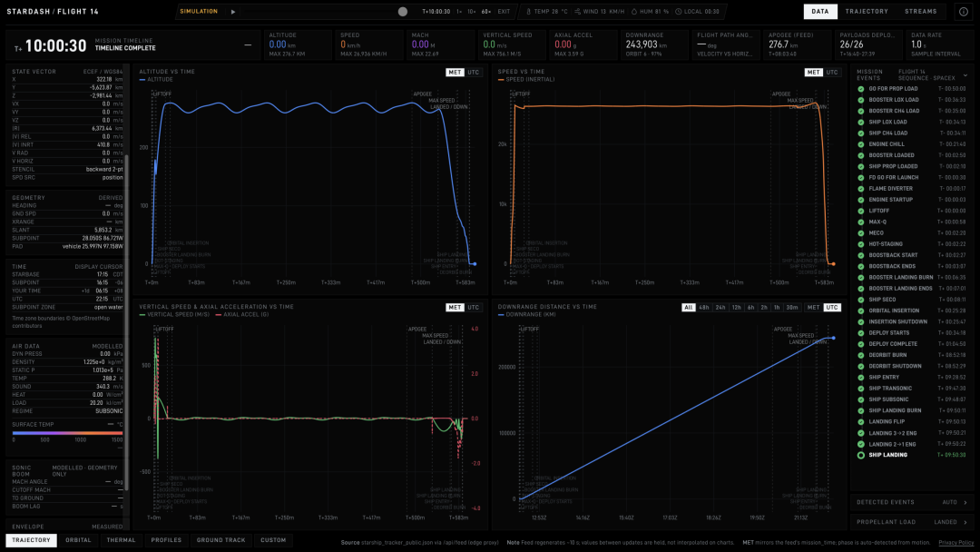The image size is (980, 552).
Task: Switch Altitude chart to UTC time
Action: click(x=473, y=73)
